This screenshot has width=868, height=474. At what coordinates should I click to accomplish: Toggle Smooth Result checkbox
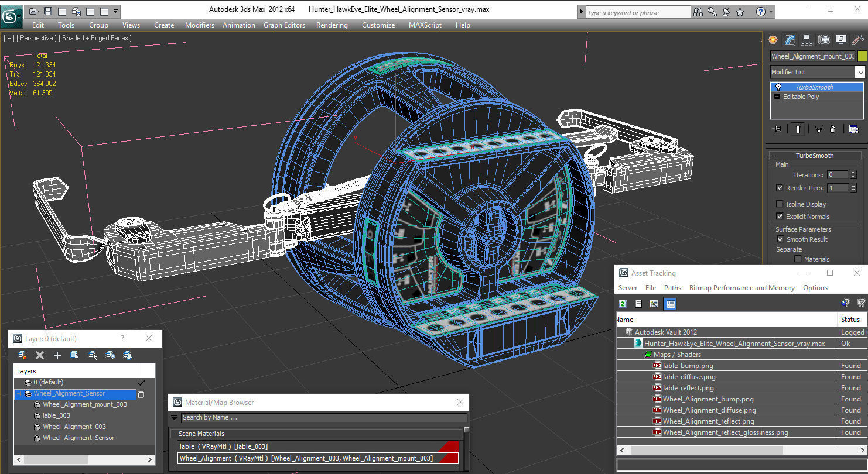780,239
